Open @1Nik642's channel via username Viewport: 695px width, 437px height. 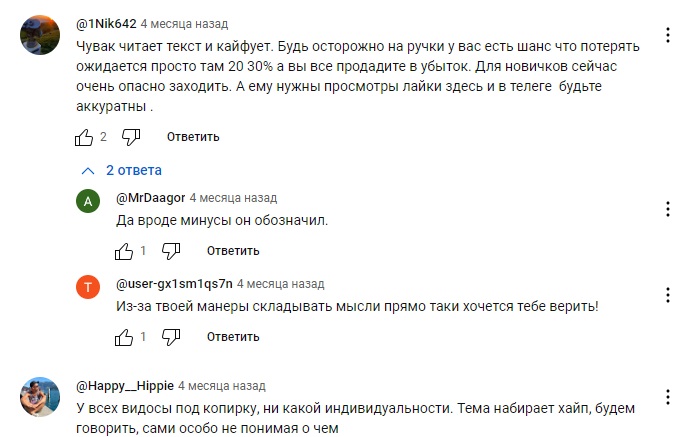coord(106,21)
